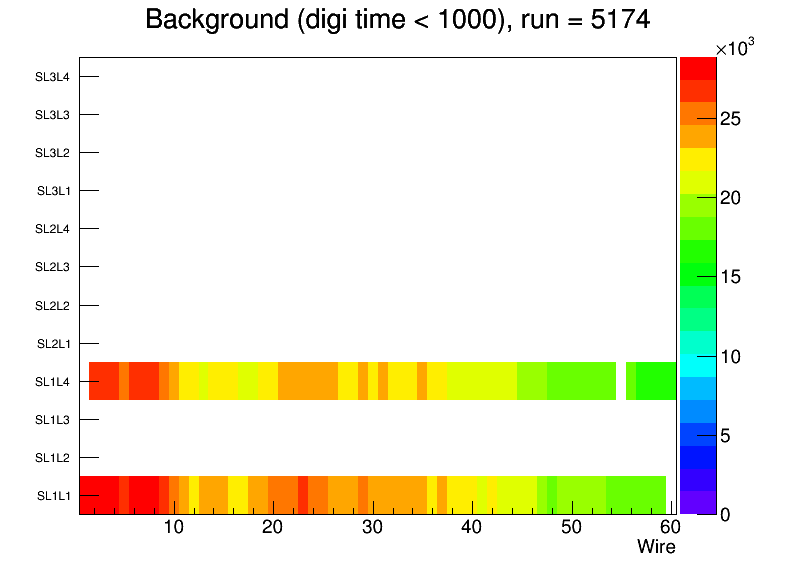This screenshot has width=796, height=572.
Task: Click the red leftmost bin of the SL1L1 row
Action: pyautogui.click(x=99, y=495)
